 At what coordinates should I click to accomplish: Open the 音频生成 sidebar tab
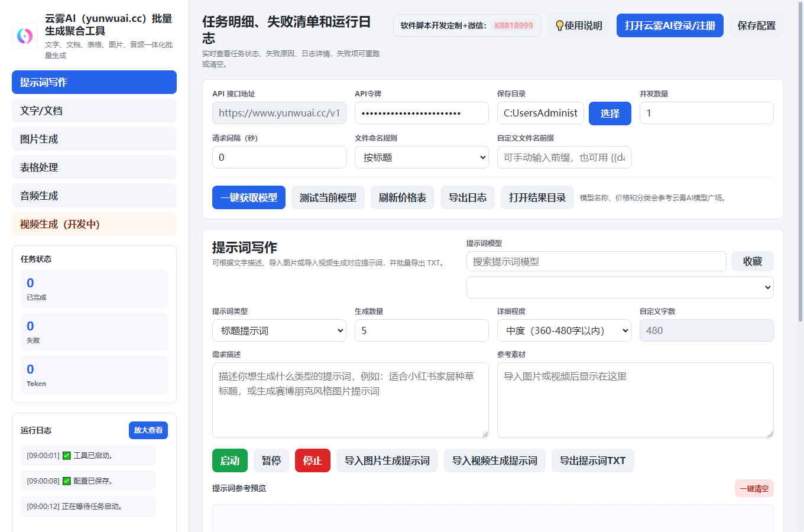pyautogui.click(x=94, y=196)
